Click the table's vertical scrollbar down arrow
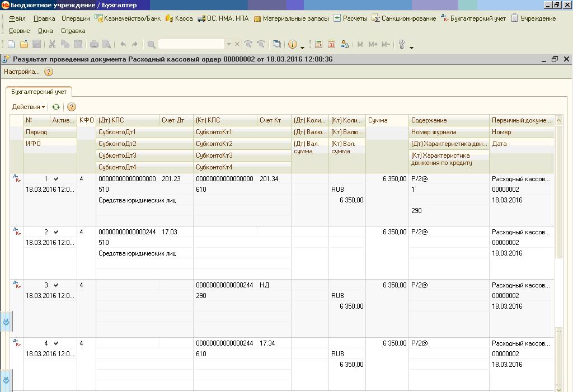The height and width of the screenshot is (392, 573). point(558,389)
